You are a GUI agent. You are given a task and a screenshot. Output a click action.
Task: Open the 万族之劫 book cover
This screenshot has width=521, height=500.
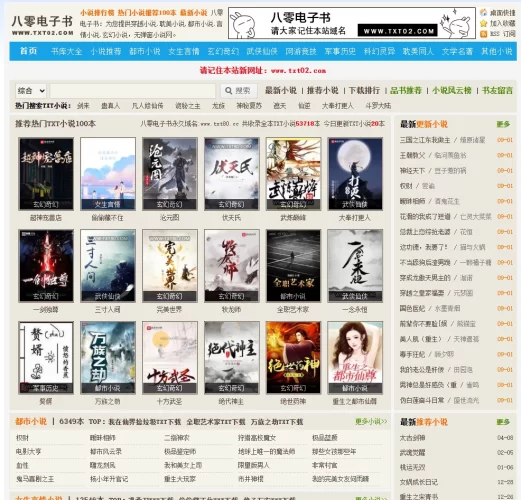pos(108,358)
